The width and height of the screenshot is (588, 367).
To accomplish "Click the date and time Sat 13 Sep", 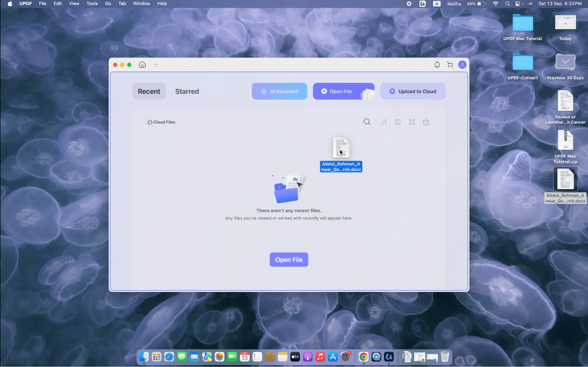I will (x=560, y=4).
